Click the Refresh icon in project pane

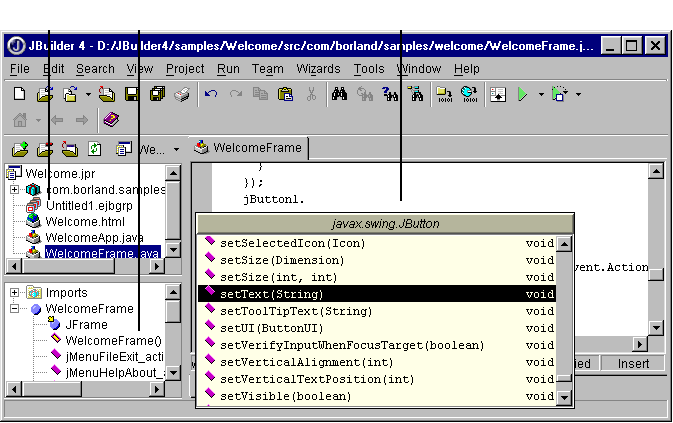tap(94, 149)
